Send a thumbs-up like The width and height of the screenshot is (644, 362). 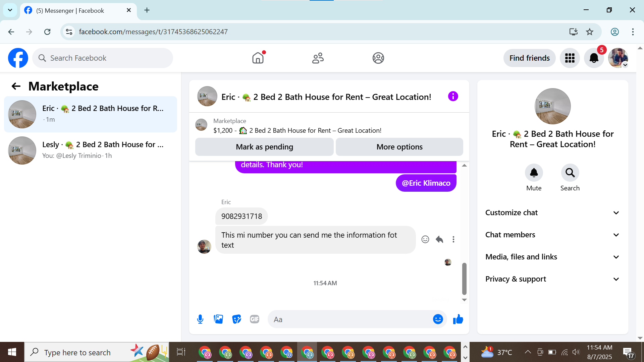coord(458,319)
